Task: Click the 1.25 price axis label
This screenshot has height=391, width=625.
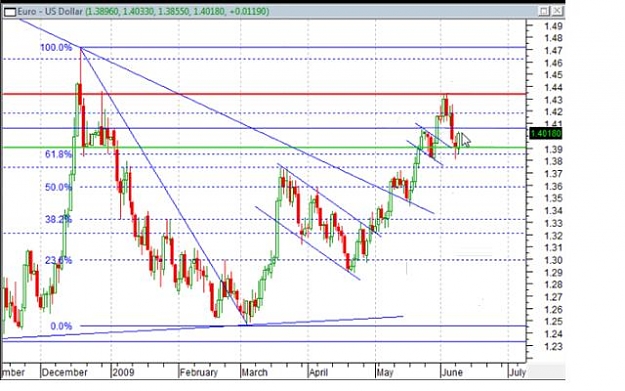Action: (x=553, y=322)
